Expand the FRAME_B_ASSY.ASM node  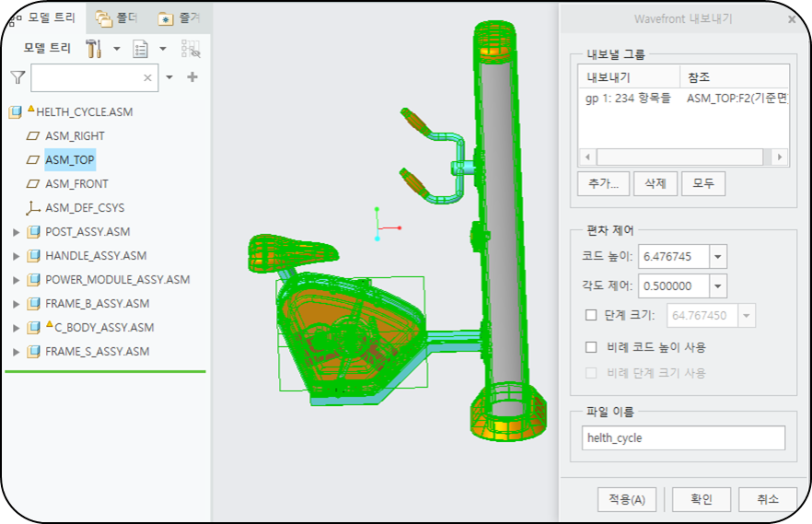click(16, 304)
